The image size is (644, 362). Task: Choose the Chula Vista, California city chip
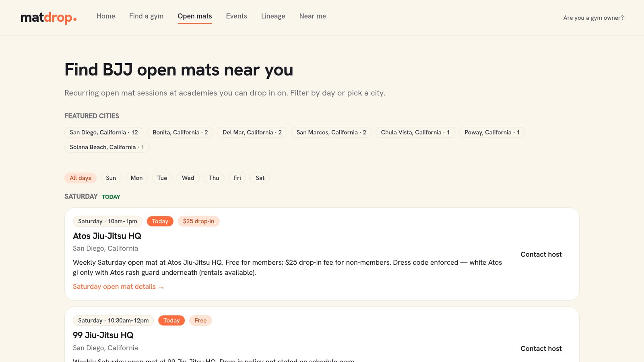pyautogui.click(x=415, y=132)
